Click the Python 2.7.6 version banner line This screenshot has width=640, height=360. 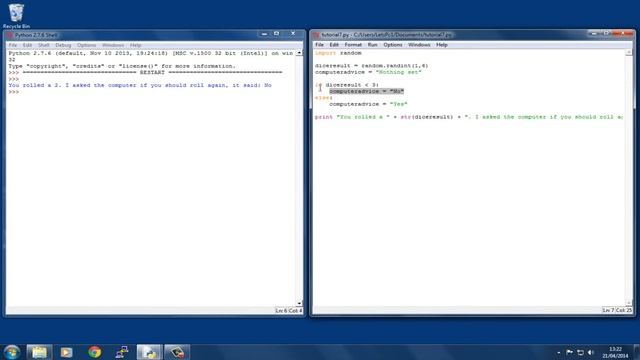tap(151, 53)
